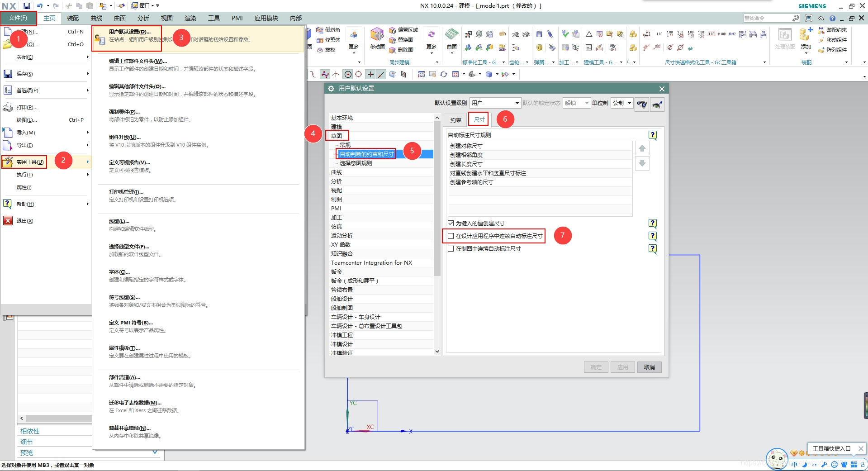This screenshot has width=868, height=471.
Task: Click the Undo arrow icon
Action: click(x=40, y=6)
